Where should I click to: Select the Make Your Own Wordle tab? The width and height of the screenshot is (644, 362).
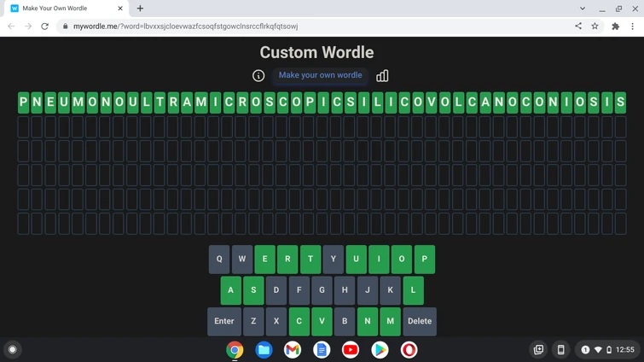66,9
